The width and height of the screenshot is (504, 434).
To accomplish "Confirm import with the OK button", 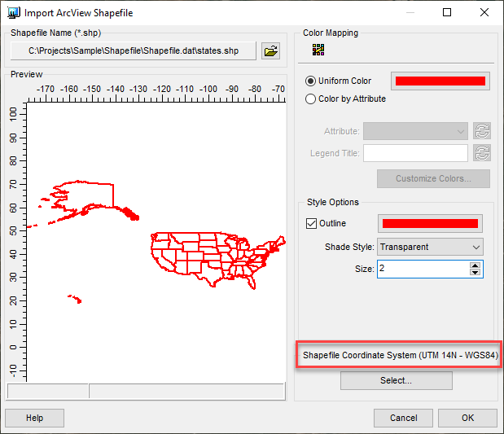I will click(x=467, y=418).
